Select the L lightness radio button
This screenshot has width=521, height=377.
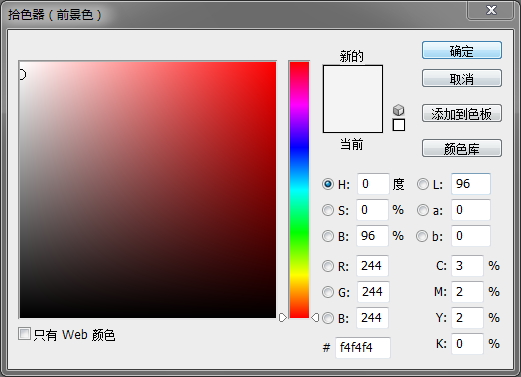tap(423, 184)
